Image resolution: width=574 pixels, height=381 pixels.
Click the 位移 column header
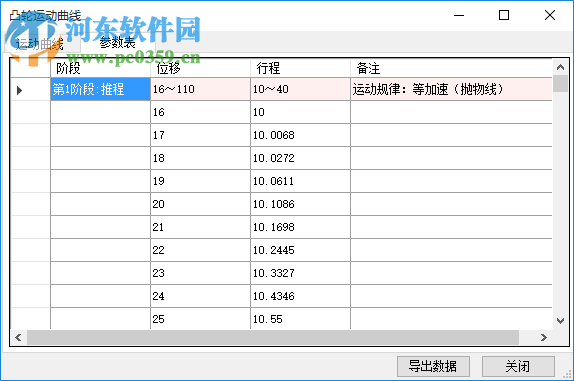click(x=200, y=68)
